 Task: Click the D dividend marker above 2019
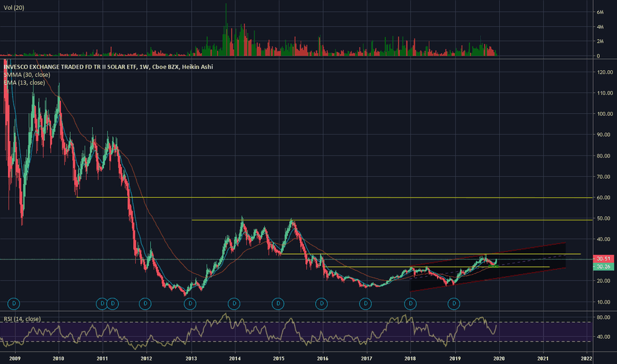[x=454, y=303]
